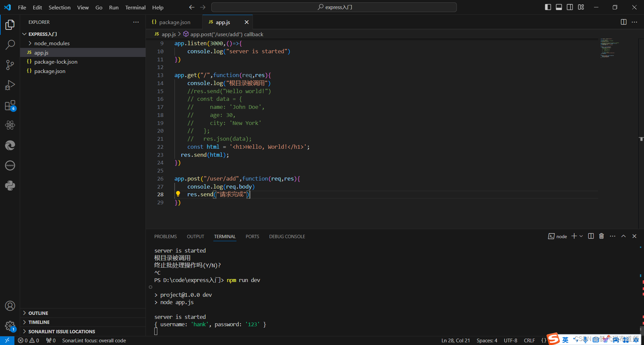Customize layout from title bar
This screenshot has width=644, height=345.
click(581, 7)
